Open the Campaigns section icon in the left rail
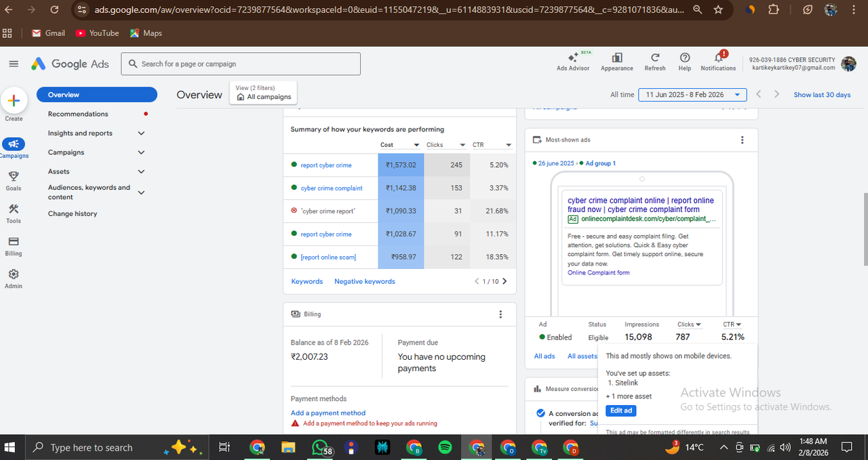Image resolution: width=868 pixels, height=460 pixels. [x=14, y=144]
